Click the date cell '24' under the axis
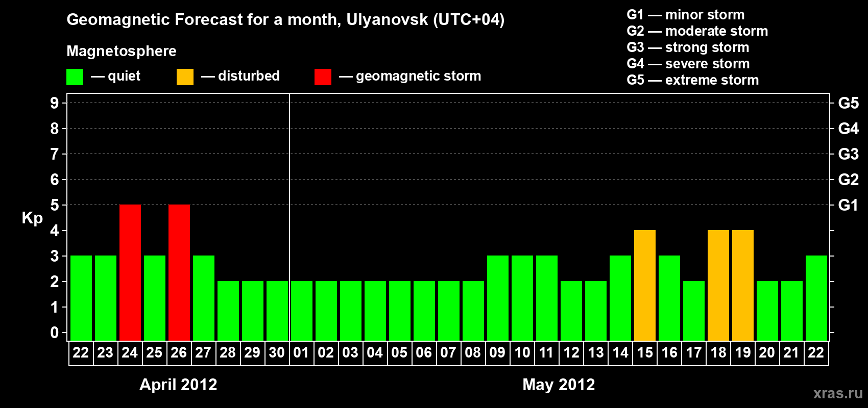Image resolution: width=868 pixels, height=408 pixels. pos(130,353)
